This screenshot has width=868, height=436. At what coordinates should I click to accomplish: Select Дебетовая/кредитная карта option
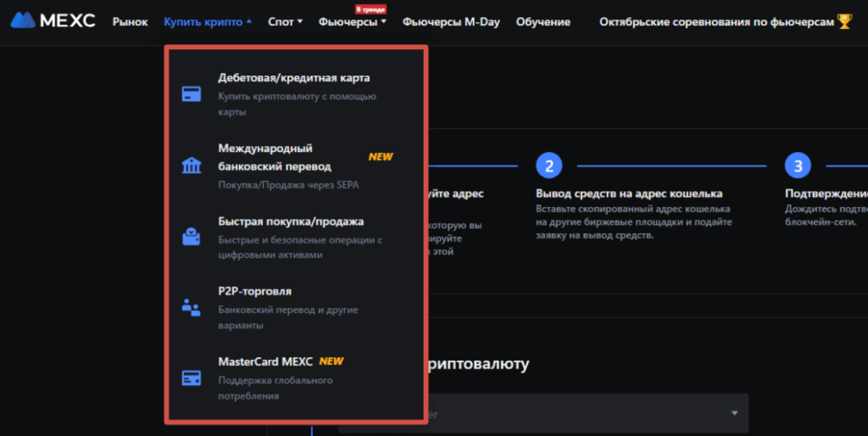293,78
